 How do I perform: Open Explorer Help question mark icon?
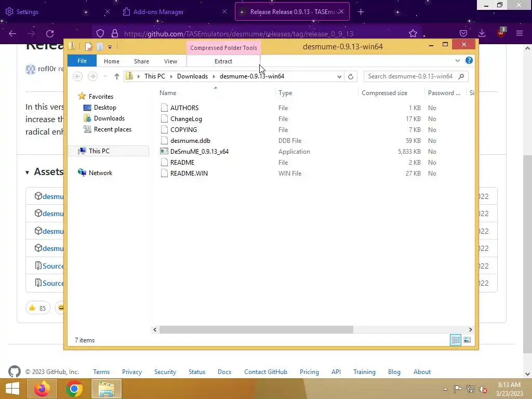[x=469, y=60]
